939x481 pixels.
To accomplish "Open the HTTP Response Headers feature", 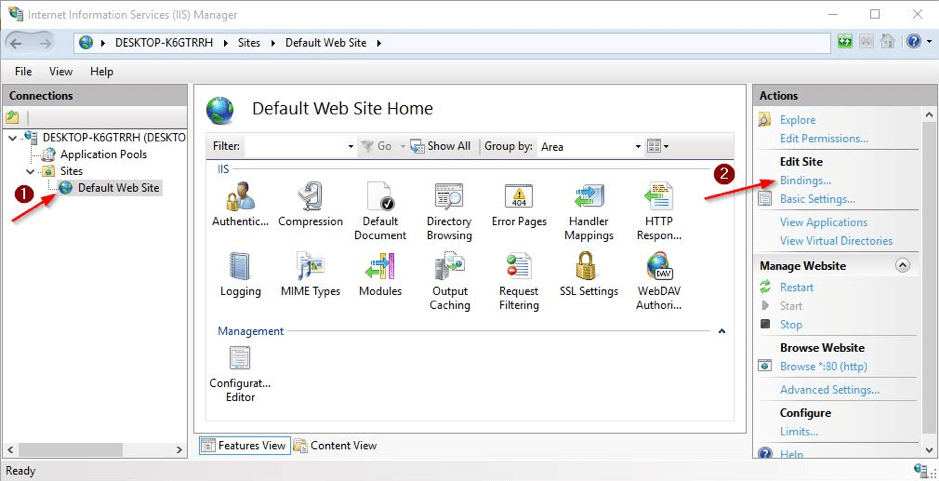I will click(659, 212).
